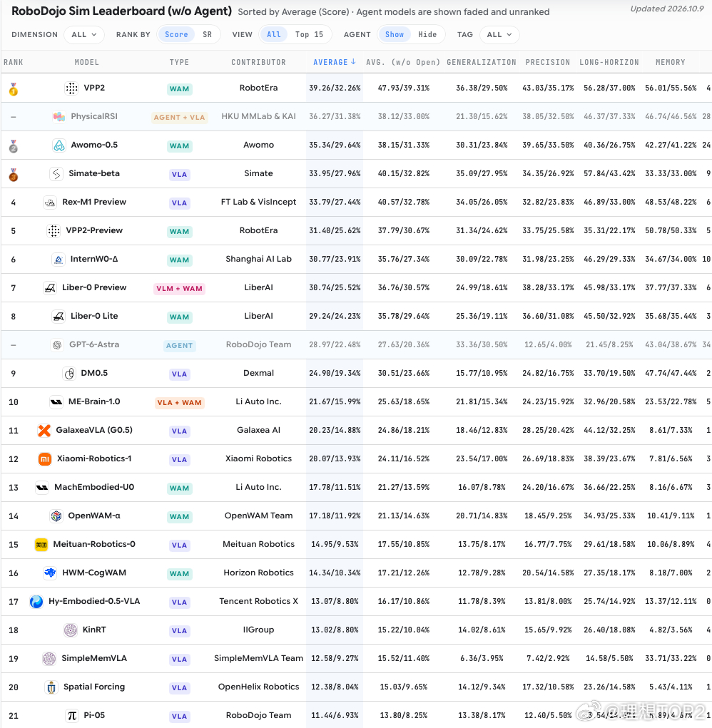Sort by the Average column header
This screenshot has height=728, width=712.
click(x=335, y=62)
